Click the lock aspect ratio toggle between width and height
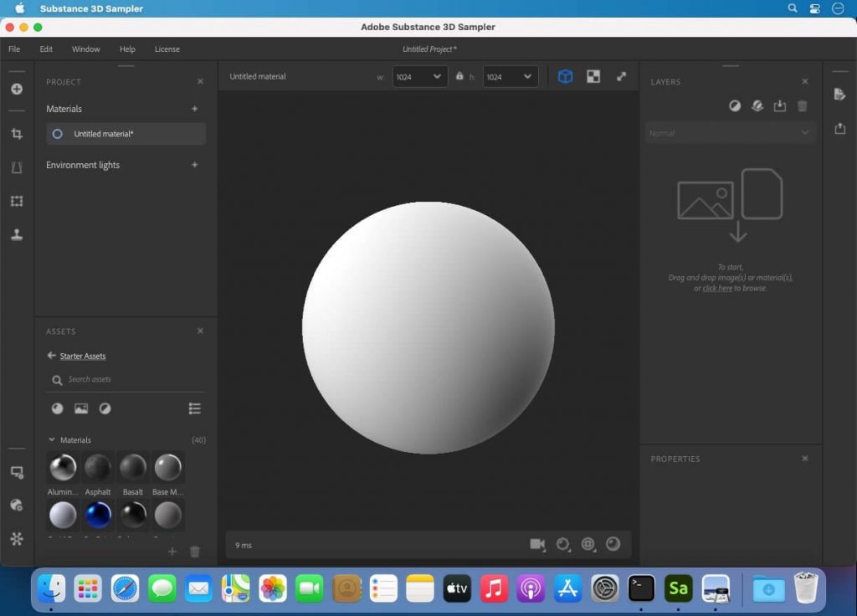 tap(459, 76)
